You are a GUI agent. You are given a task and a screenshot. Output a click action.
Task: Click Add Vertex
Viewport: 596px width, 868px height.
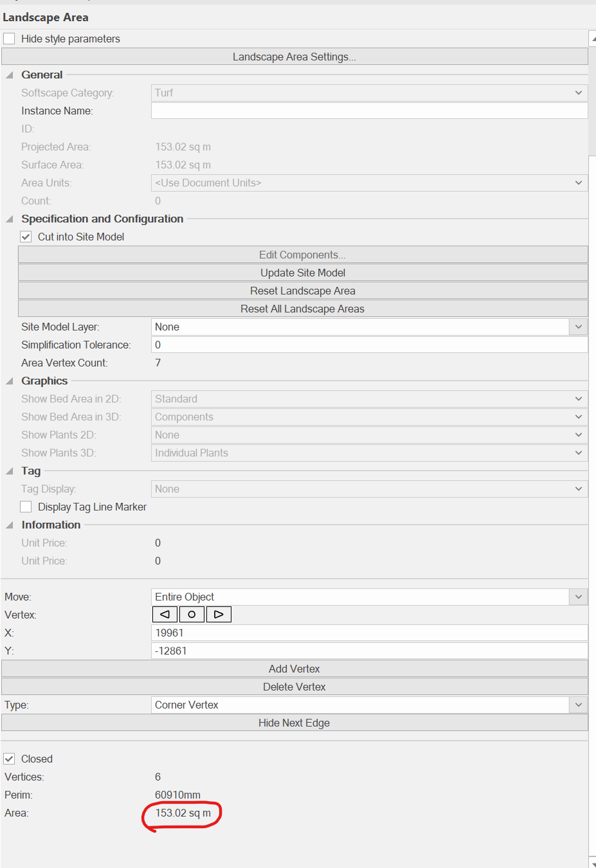(x=294, y=669)
